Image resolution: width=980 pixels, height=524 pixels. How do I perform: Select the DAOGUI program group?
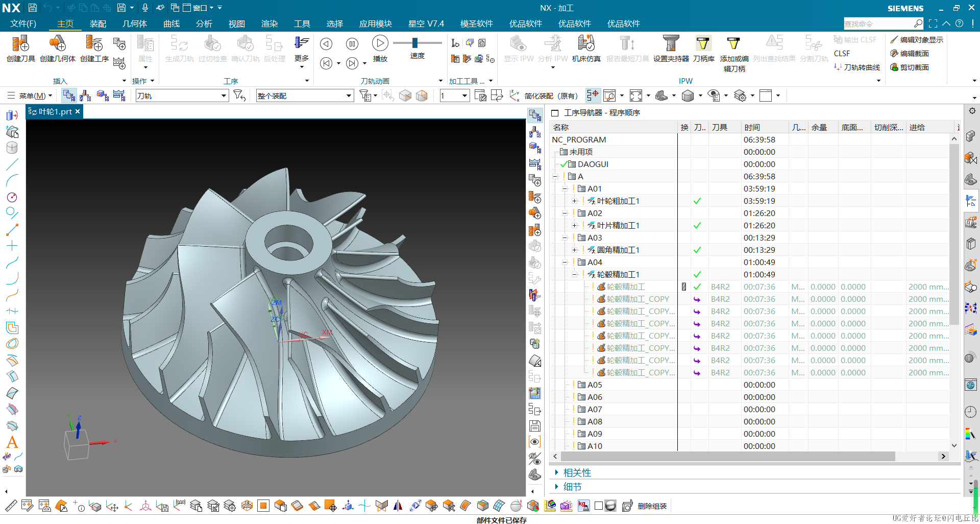(x=593, y=164)
